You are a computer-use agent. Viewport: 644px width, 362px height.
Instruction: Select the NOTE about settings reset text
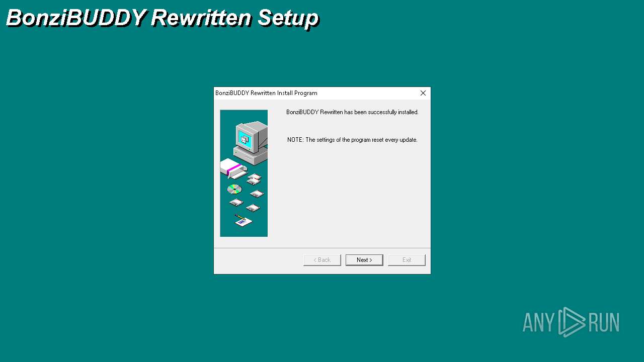(352, 140)
